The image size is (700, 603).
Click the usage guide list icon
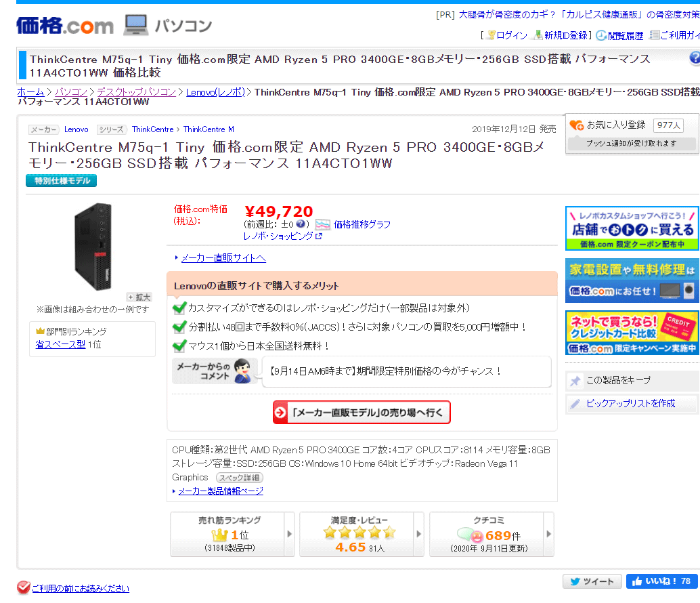tap(654, 35)
